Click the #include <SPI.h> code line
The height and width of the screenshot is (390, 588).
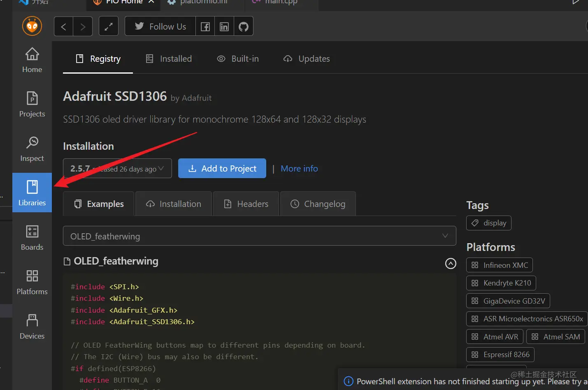click(105, 287)
